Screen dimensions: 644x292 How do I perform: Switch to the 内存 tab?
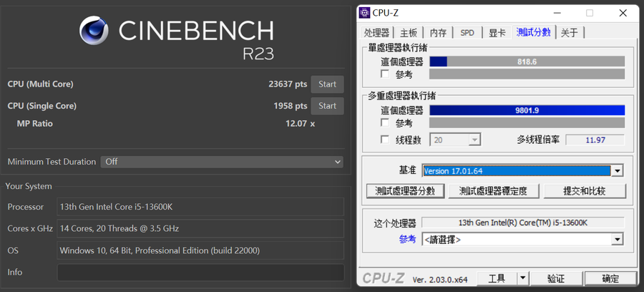tap(438, 32)
